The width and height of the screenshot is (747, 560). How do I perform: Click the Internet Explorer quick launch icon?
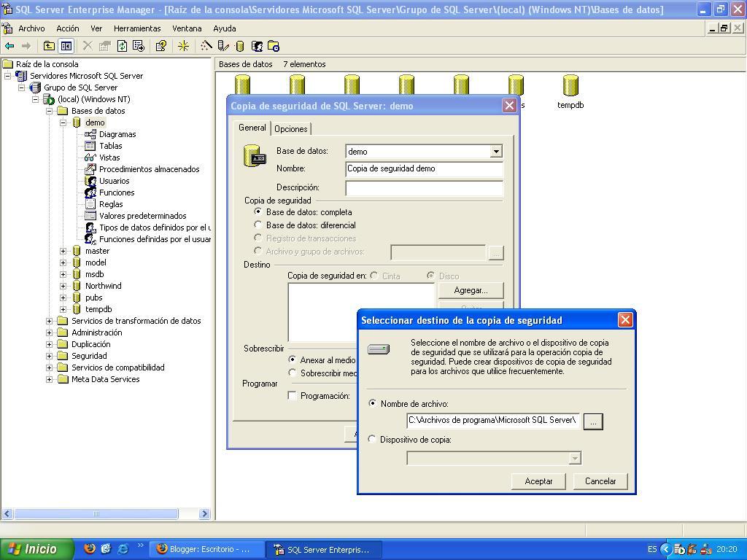(123, 548)
